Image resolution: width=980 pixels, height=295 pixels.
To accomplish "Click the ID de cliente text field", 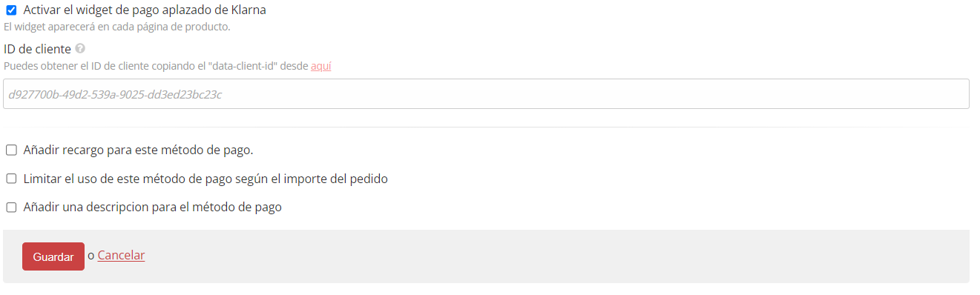I will point(486,94).
